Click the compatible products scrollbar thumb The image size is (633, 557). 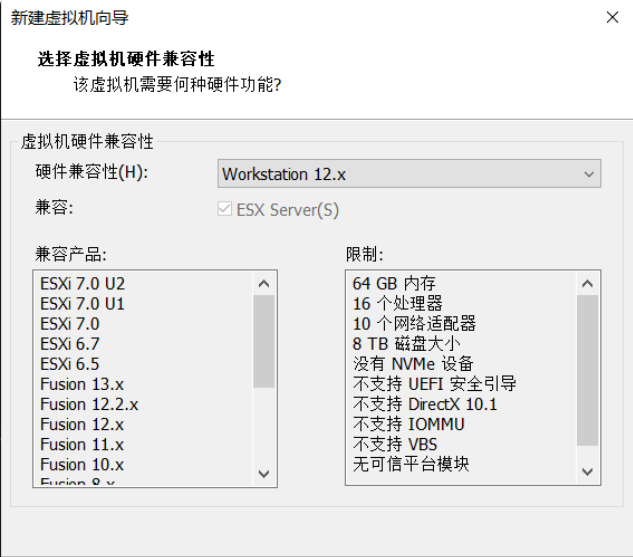tap(264, 341)
